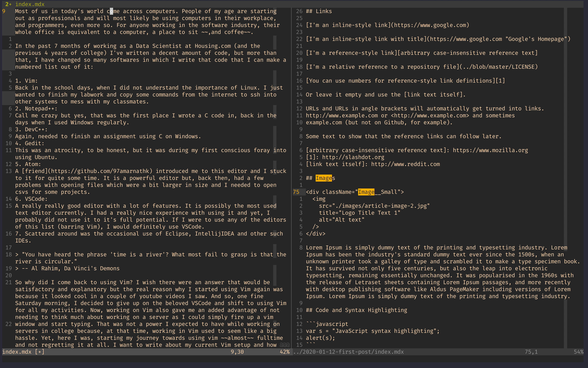Click the '<http://www.example.com>' angle bracket URL
588x368 pixels.
[x=430, y=115]
